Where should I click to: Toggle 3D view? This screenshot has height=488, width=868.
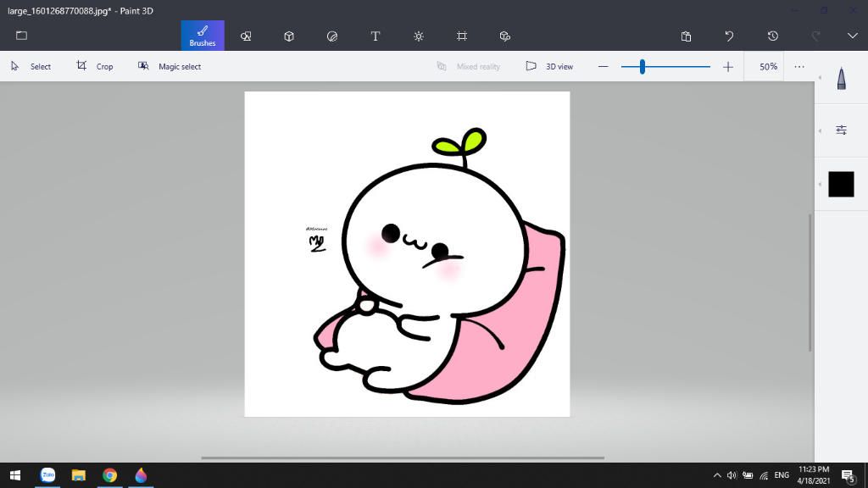click(549, 66)
